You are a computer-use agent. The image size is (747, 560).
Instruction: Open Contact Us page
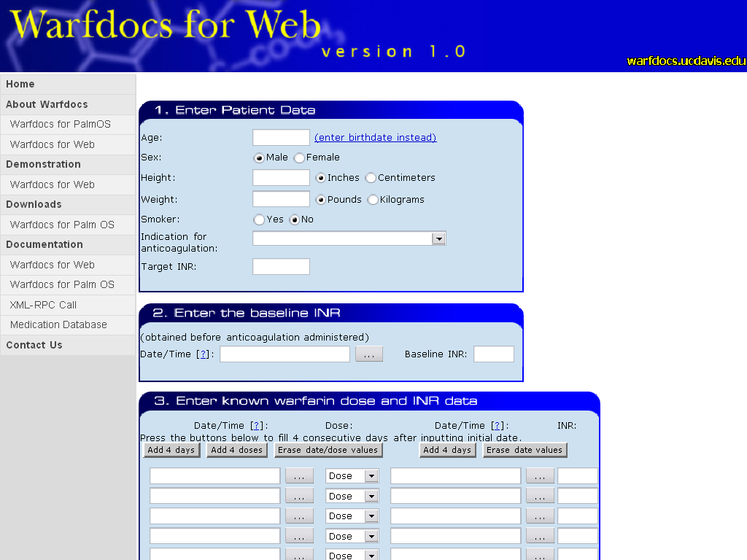[68, 345]
